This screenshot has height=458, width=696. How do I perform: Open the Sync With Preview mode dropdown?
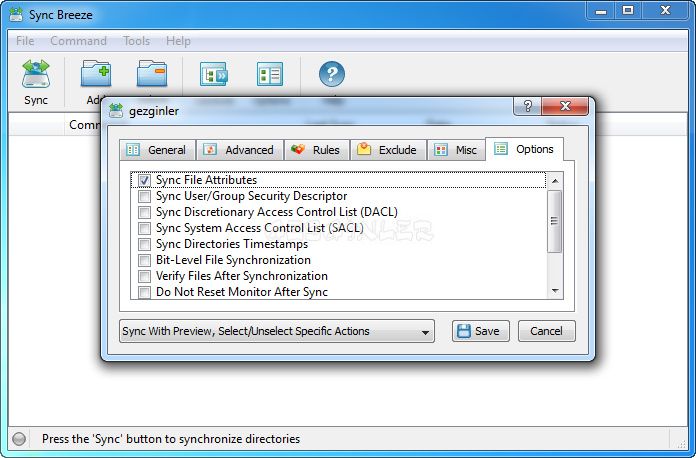click(x=277, y=331)
